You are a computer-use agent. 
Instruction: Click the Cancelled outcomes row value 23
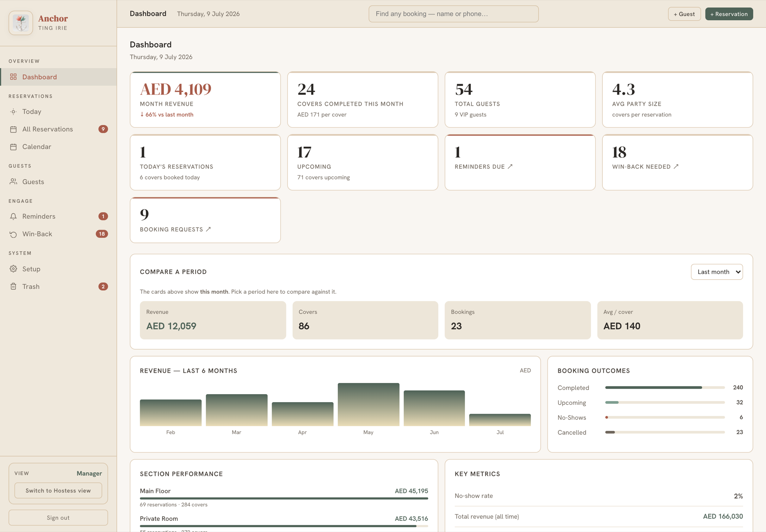(x=740, y=432)
